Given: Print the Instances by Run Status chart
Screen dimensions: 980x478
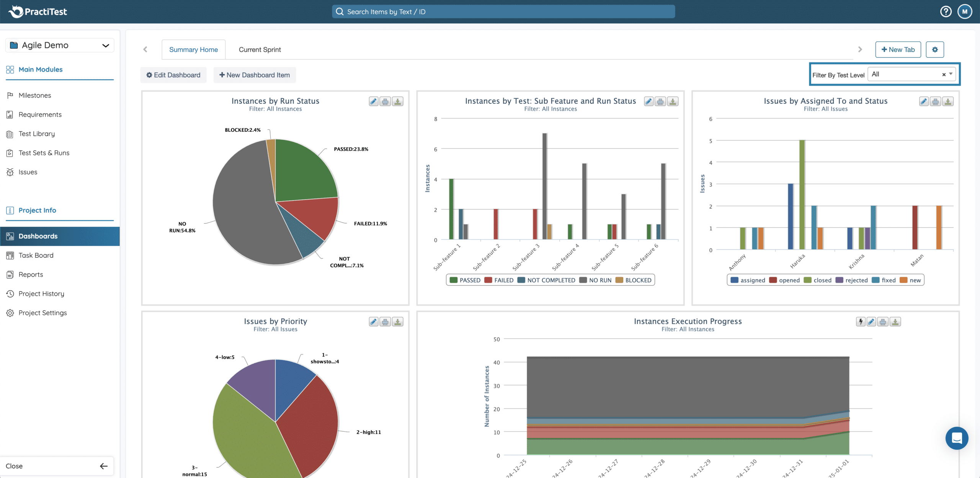Looking at the screenshot, I should click(x=385, y=101).
